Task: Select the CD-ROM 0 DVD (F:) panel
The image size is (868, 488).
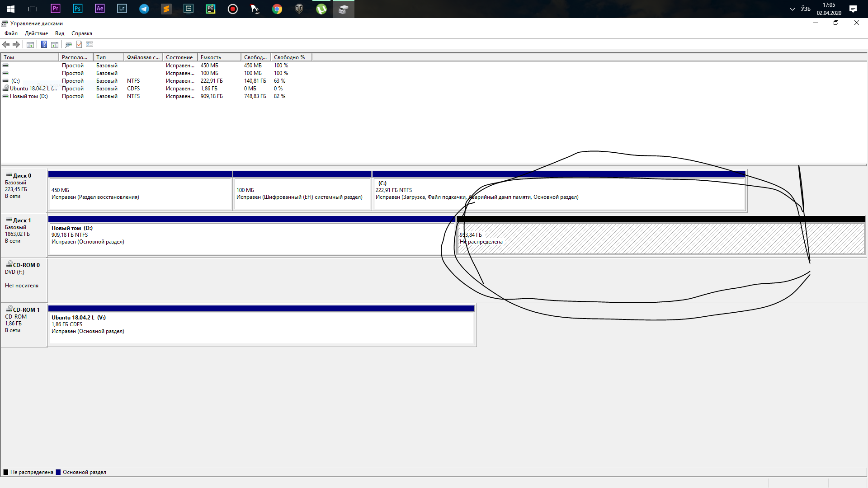Action: 24,279
